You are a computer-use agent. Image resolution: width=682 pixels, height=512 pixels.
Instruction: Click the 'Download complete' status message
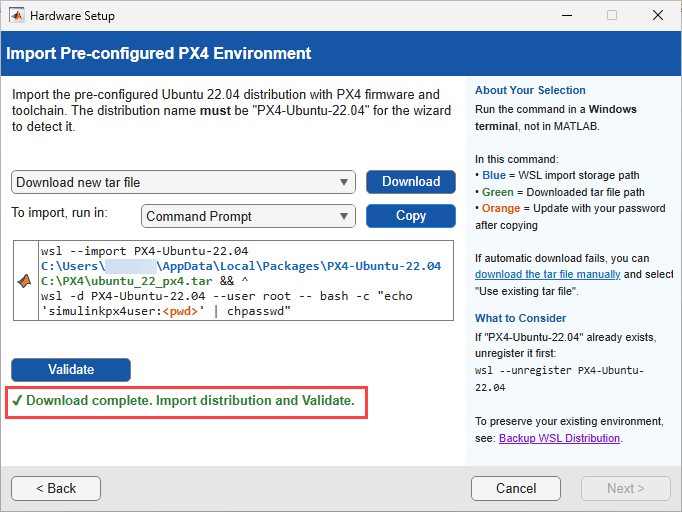point(184,401)
